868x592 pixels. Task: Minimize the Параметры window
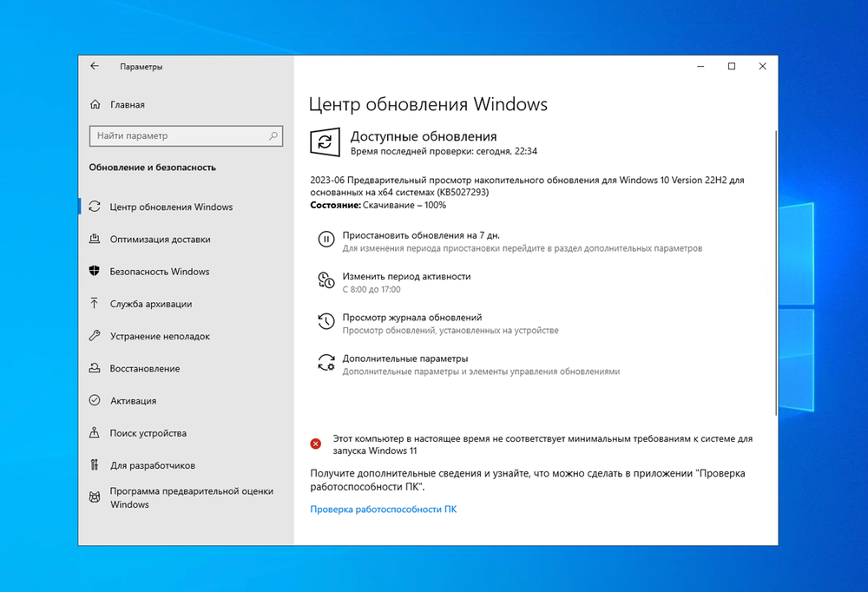click(x=700, y=67)
